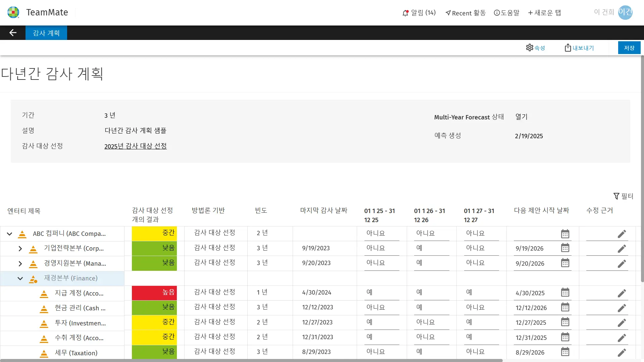Collapse the 재경본부 (Finance) node

pos(20,278)
